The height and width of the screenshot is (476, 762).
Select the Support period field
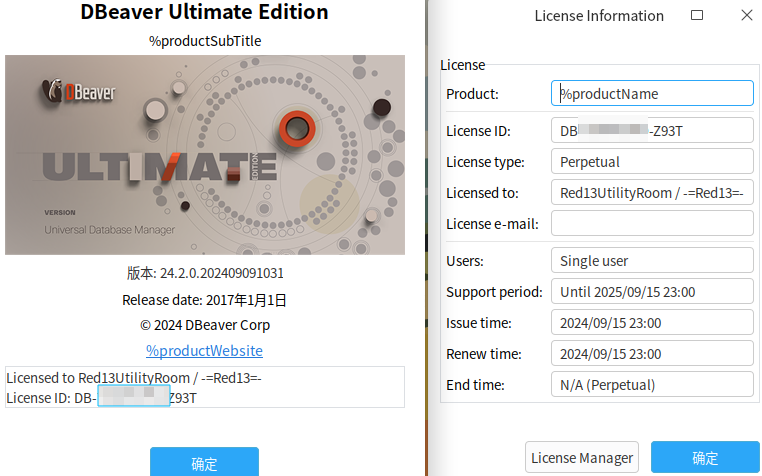coord(652,292)
